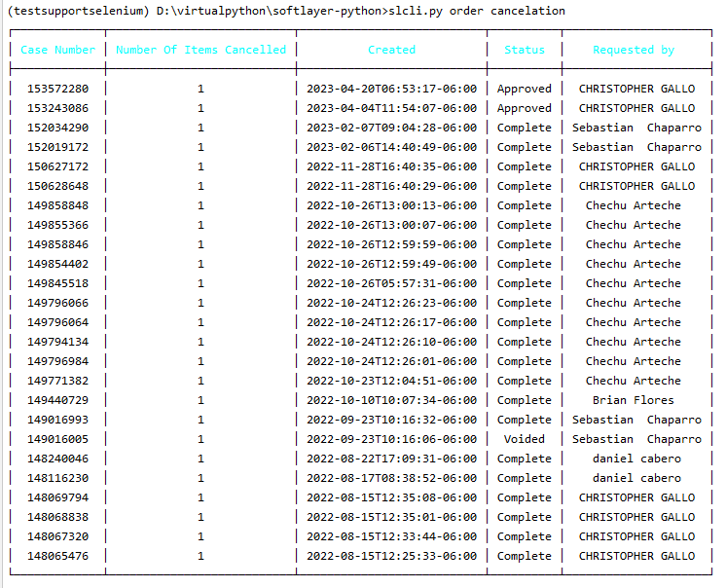
Task: Click Sebastian Chaparro in row 149016993
Action: click(x=636, y=420)
